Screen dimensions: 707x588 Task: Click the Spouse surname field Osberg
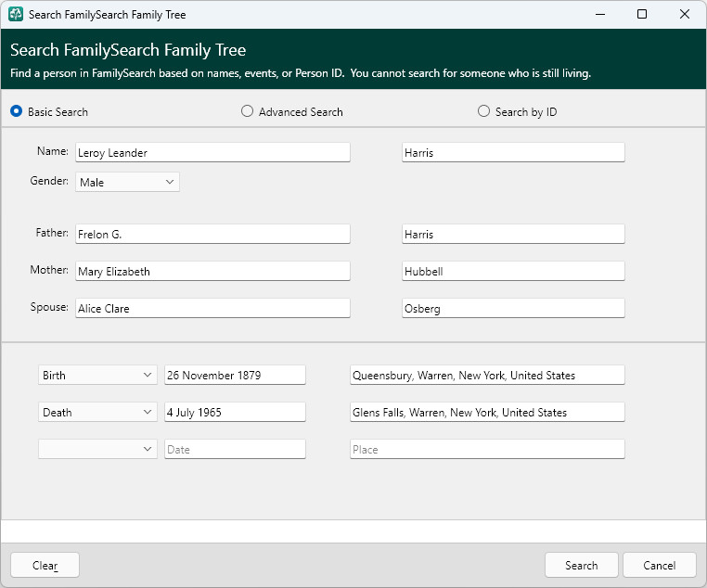click(513, 308)
